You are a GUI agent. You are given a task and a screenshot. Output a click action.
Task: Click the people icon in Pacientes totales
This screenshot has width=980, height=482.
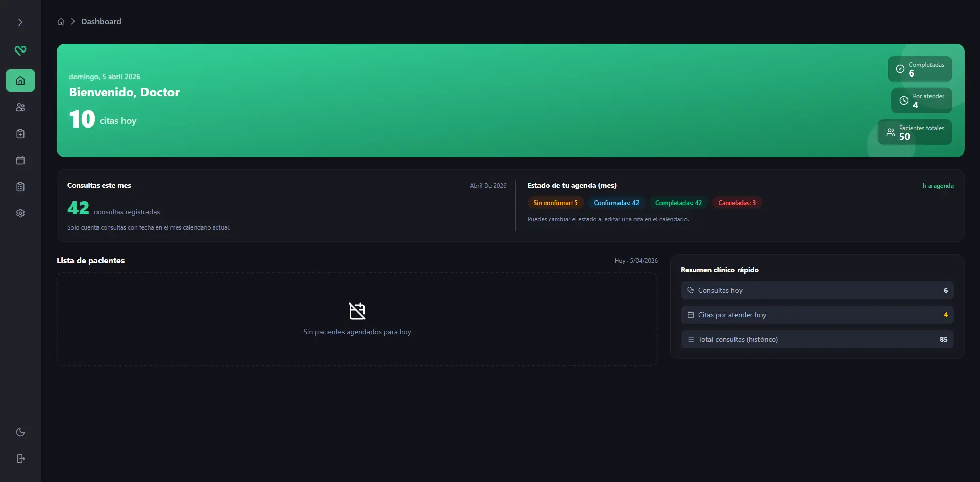(891, 132)
